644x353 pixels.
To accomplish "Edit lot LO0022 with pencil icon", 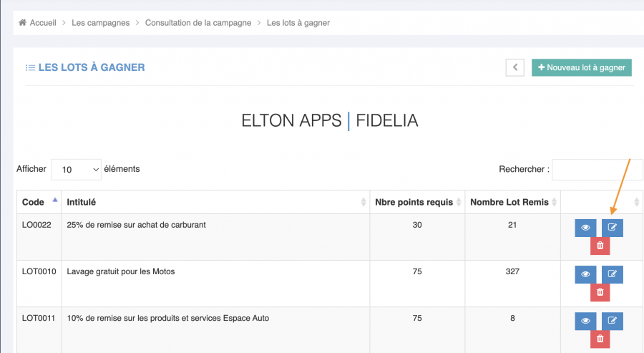I will pyautogui.click(x=612, y=228).
